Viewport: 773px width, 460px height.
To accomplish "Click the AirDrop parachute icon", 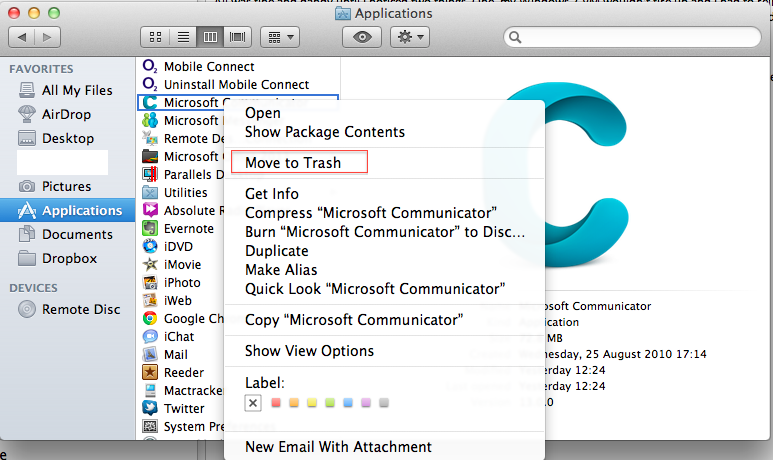I will pyautogui.click(x=27, y=114).
